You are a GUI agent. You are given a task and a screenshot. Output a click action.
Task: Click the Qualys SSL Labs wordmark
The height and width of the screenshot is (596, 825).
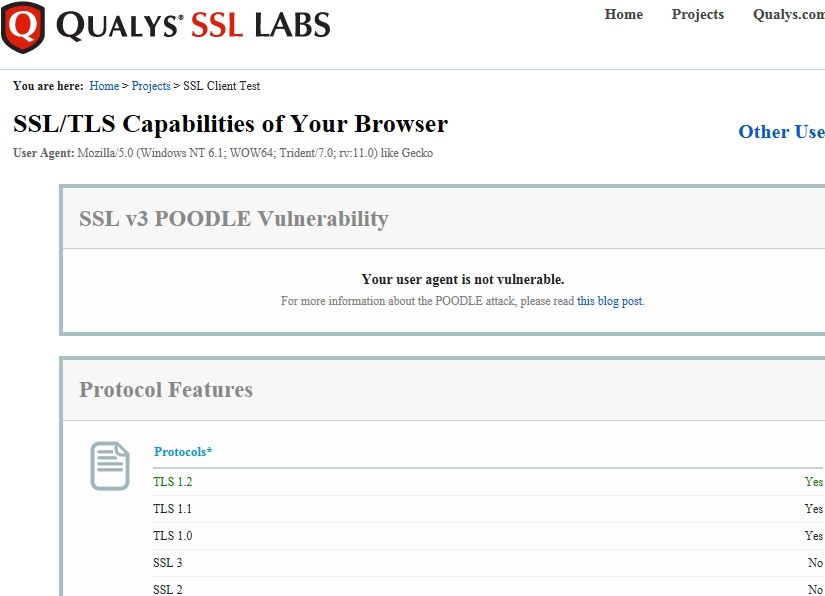pyautogui.click(x=193, y=25)
